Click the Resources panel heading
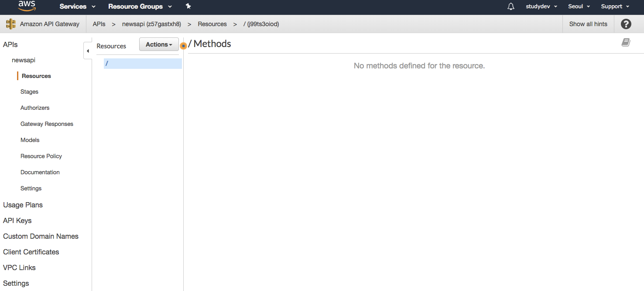The image size is (644, 291). (111, 46)
